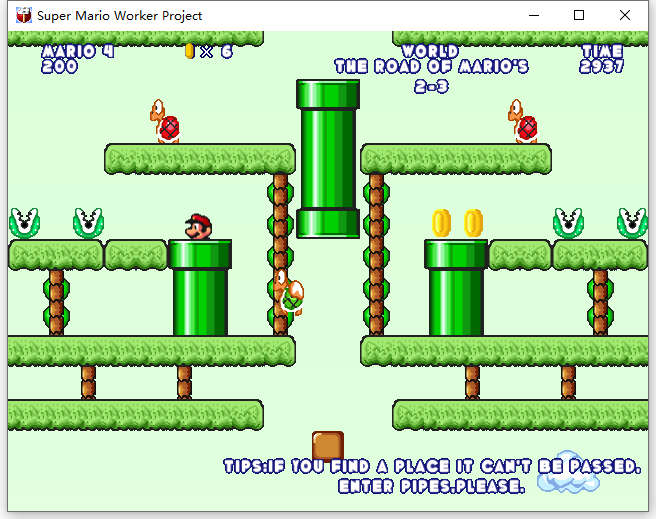Click the score value '200'
The image size is (656, 519).
coord(59,66)
